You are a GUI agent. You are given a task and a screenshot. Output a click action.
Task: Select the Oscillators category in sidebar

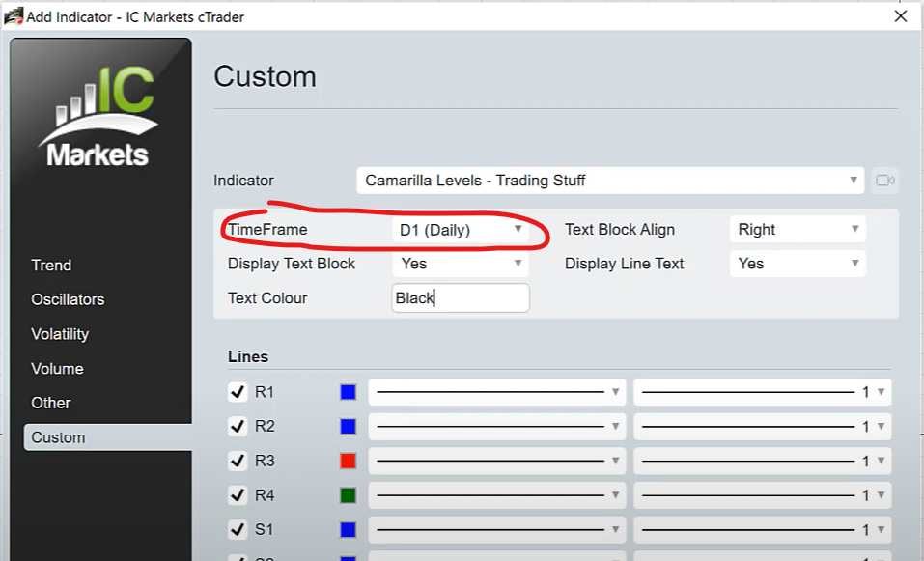pos(68,299)
